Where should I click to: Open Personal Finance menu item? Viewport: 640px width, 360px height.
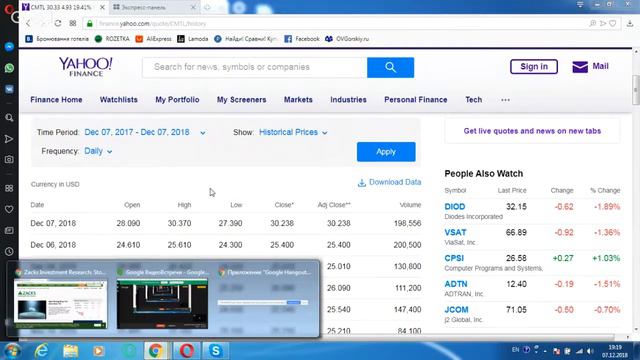(x=416, y=100)
